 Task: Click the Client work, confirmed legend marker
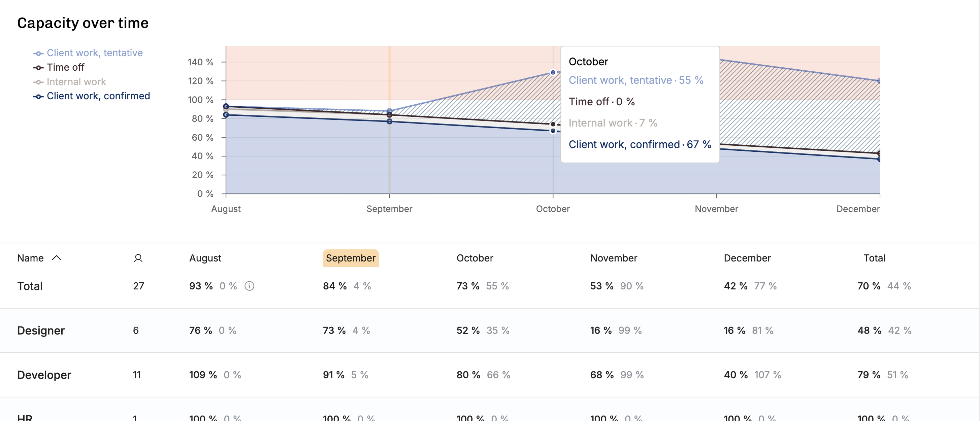pos(38,97)
